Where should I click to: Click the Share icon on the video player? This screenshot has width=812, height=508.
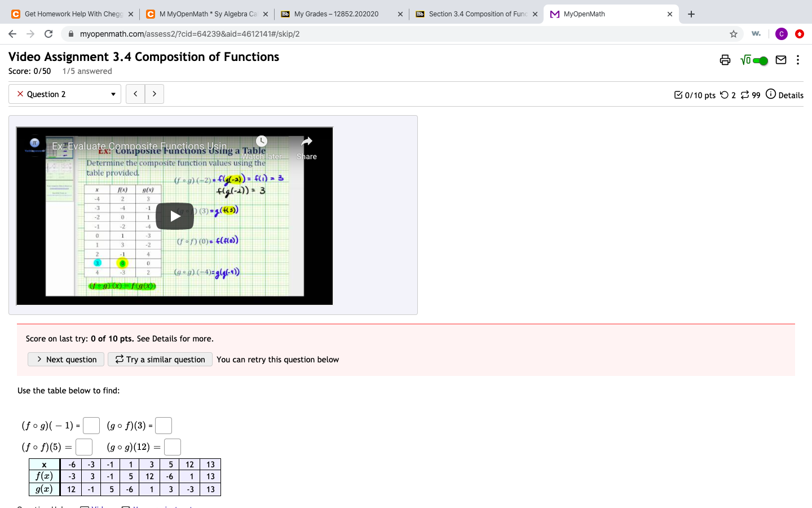(x=306, y=142)
